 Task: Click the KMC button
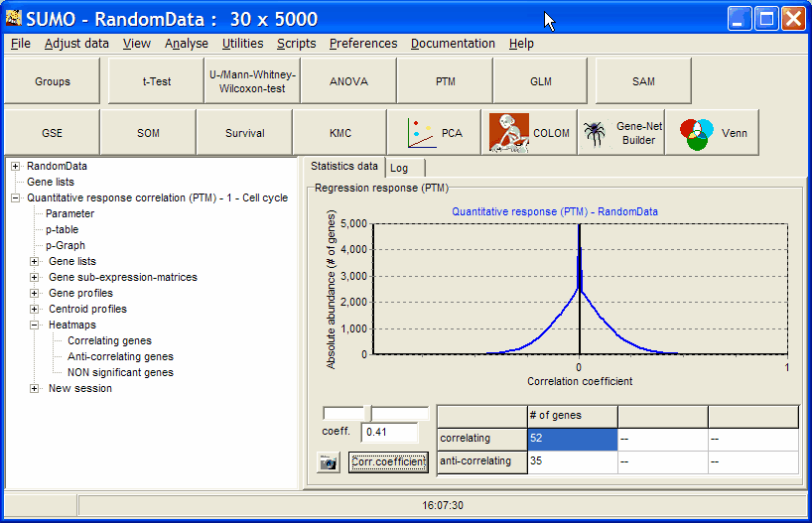[x=340, y=133]
